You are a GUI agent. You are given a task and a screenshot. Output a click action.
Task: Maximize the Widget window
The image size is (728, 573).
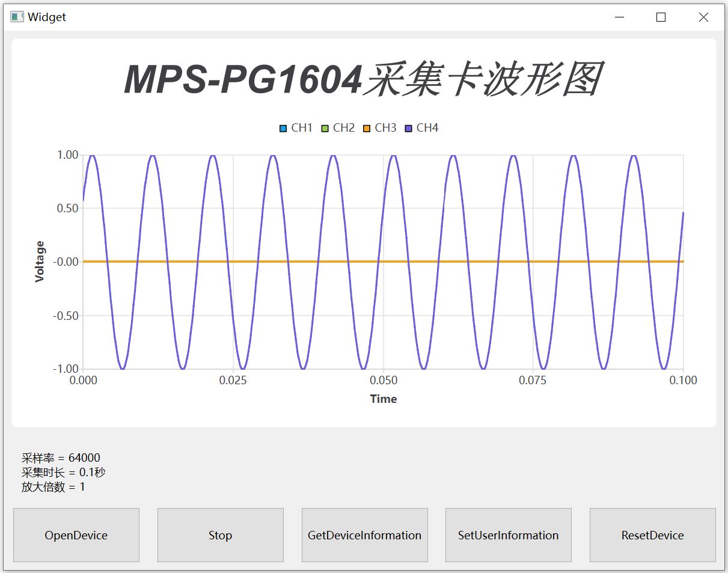click(x=661, y=17)
